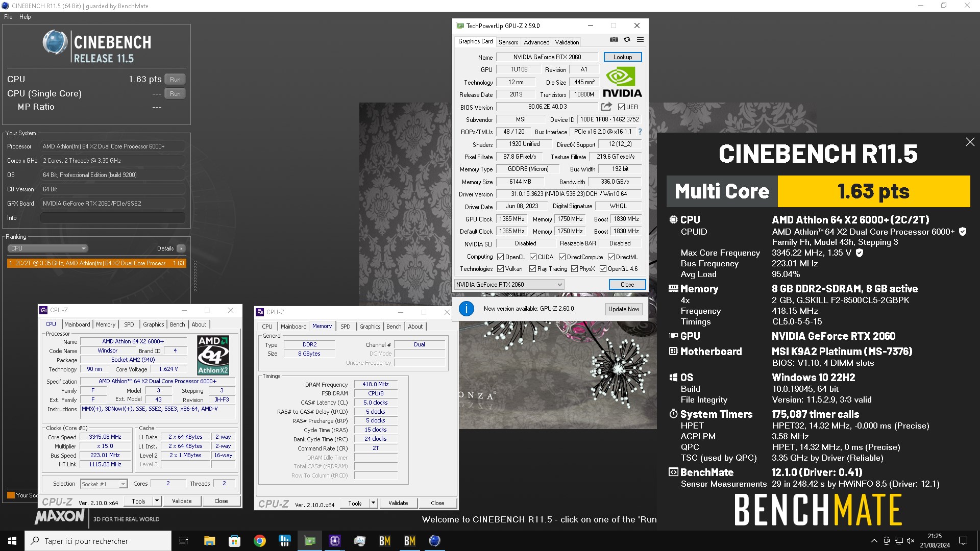Viewport: 980px width, 551px height.
Task: Click Update Now for GPU-Z 2.60.0
Action: point(624,309)
